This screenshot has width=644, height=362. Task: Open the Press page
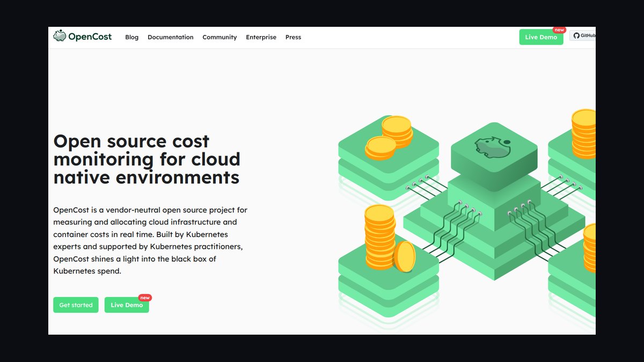(x=293, y=37)
